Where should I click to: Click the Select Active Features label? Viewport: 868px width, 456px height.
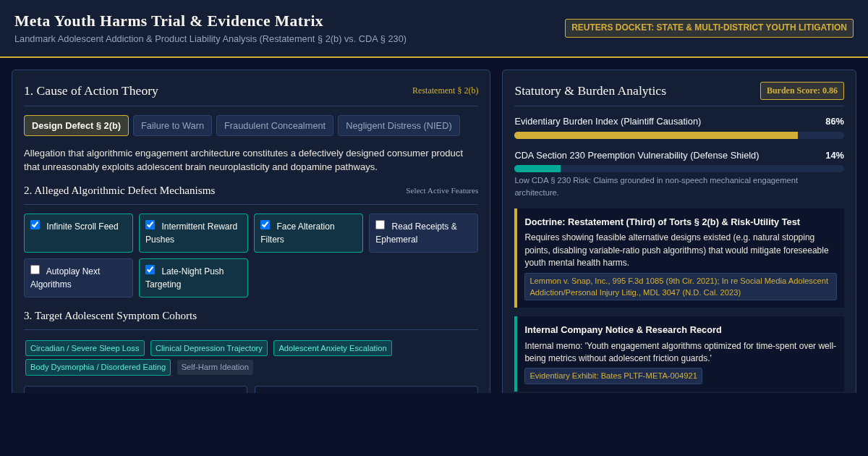[x=442, y=190]
